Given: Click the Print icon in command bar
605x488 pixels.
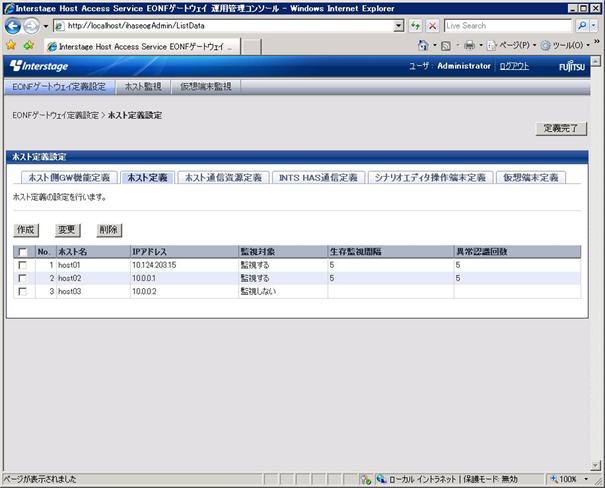Looking at the screenshot, I should [469, 46].
